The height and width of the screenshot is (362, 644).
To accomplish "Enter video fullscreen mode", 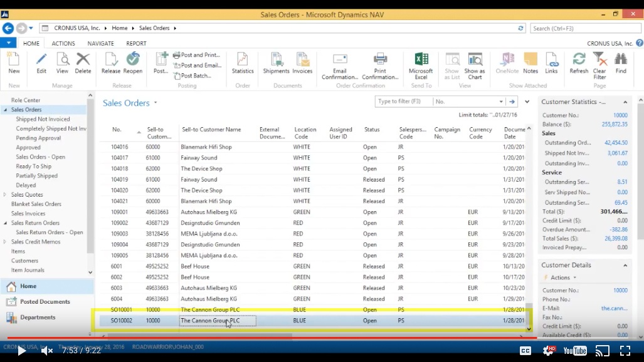I will (625, 351).
